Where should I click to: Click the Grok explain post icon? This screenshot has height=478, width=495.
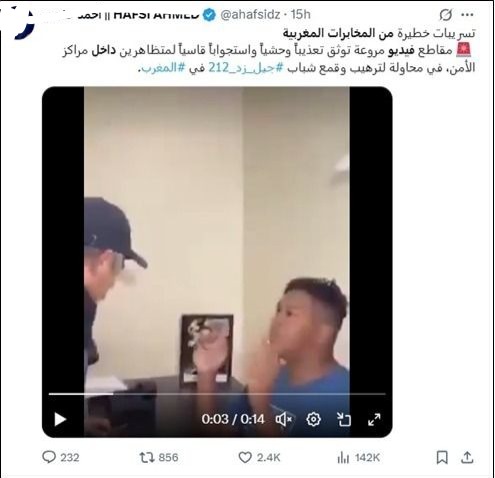[x=445, y=15]
